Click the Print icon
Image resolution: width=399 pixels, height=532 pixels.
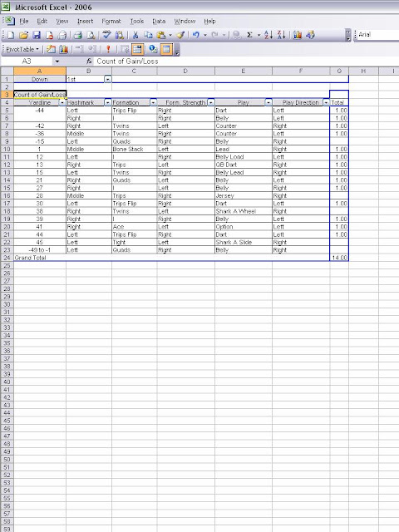(78, 35)
